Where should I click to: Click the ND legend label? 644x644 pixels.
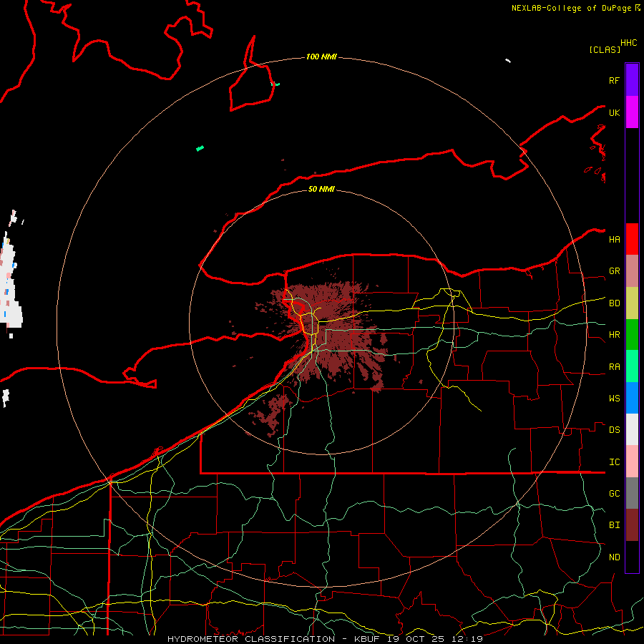614,557
